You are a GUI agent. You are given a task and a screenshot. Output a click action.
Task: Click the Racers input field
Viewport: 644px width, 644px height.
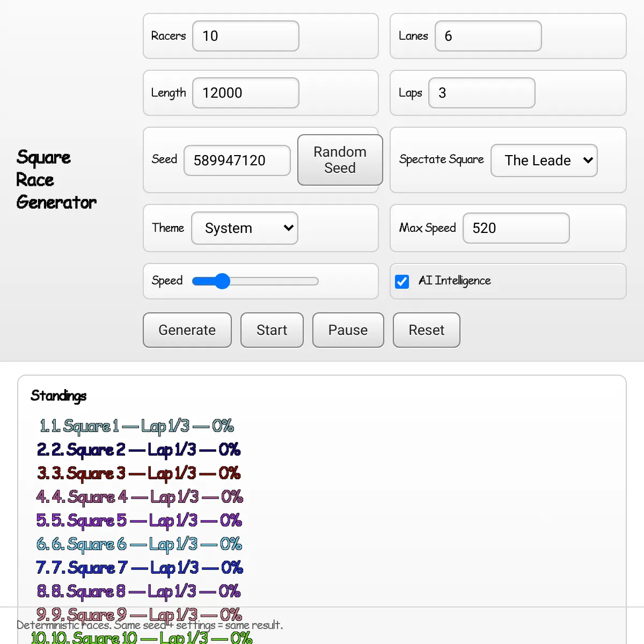click(x=245, y=36)
